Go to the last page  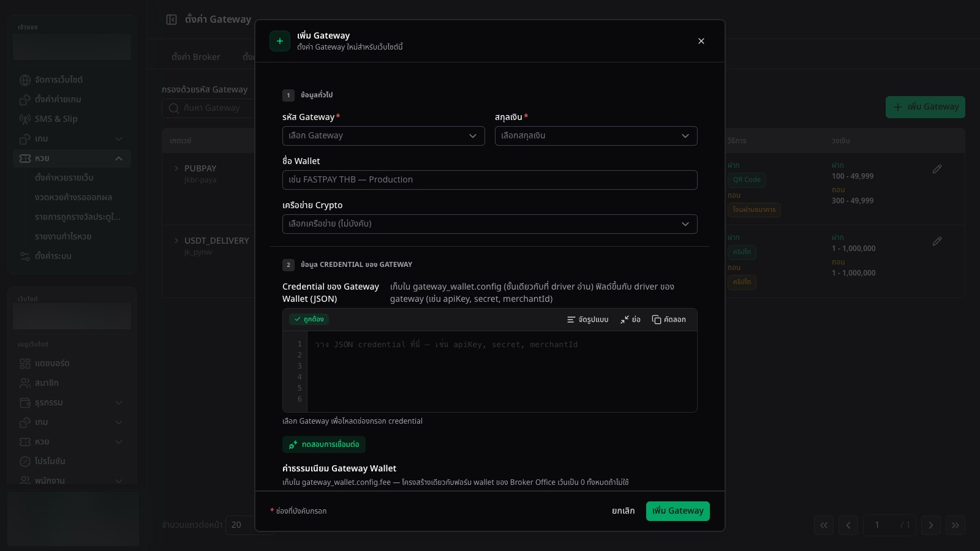956,525
